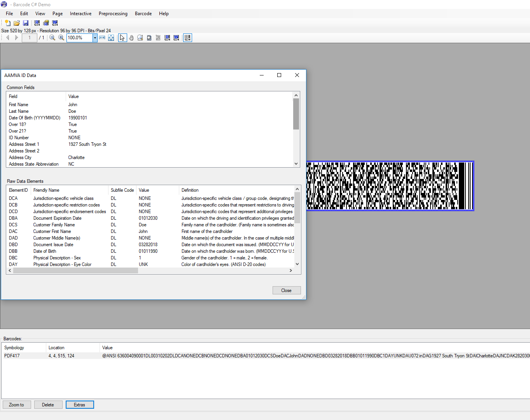Click Close button in AAMVA dialog
Screen dimensions: 530x420
click(x=287, y=290)
